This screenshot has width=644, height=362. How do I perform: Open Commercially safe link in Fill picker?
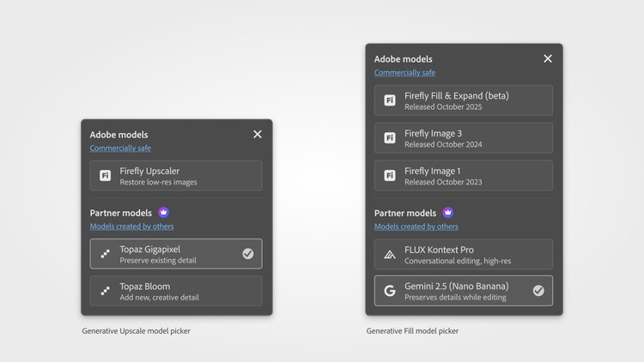(x=404, y=73)
